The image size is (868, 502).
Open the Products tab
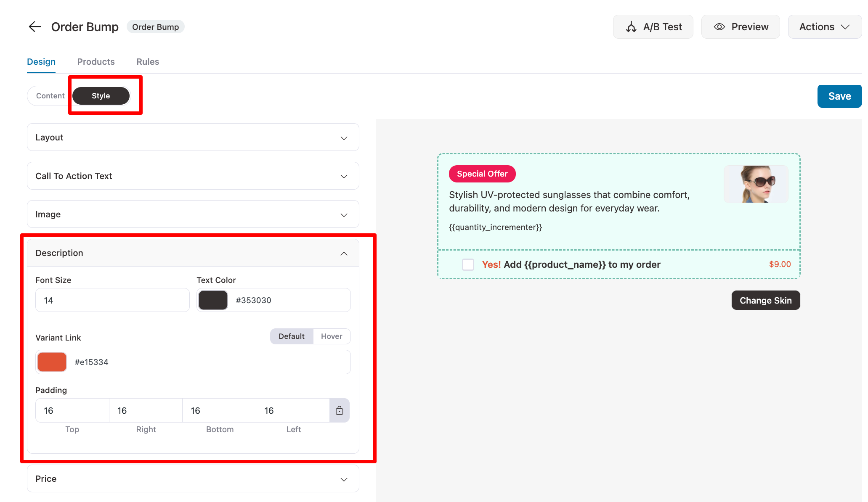coord(96,62)
